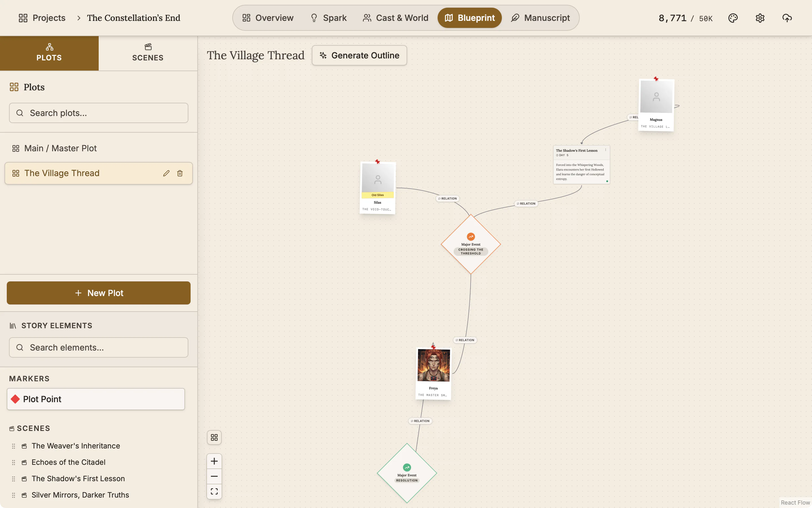Grab drag handle of The Shadow's First Lesson
The image size is (812, 508).
[x=14, y=479]
